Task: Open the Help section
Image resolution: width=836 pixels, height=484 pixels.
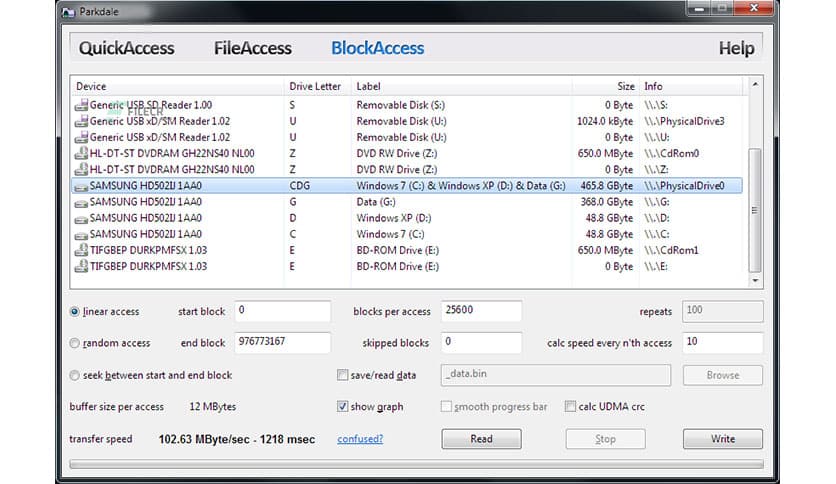Action: click(x=736, y=48)
